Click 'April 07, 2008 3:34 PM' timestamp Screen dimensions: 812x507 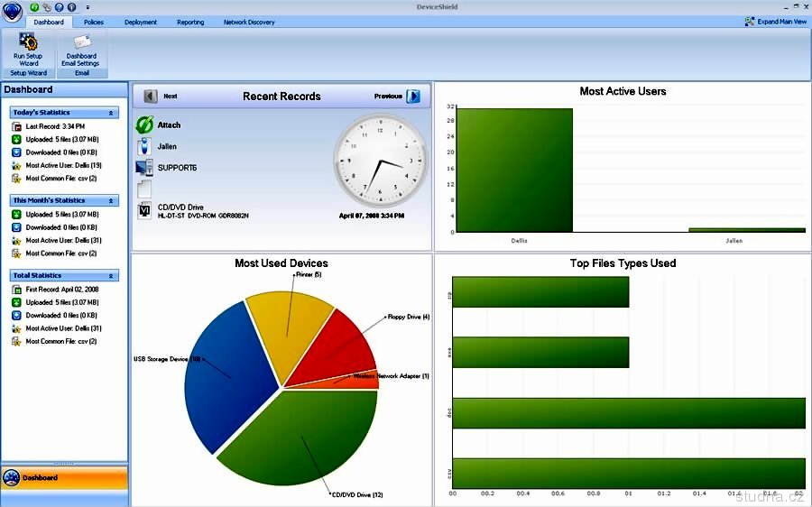click(372, 216)
